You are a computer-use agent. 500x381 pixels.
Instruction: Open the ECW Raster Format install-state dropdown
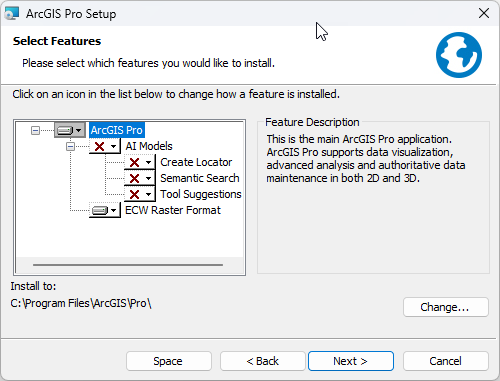click(x=105, y=210)
